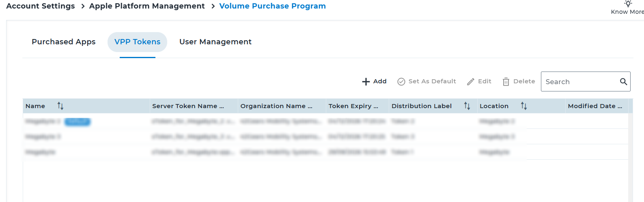Click the Delete trash can icon

pos(506,82)
